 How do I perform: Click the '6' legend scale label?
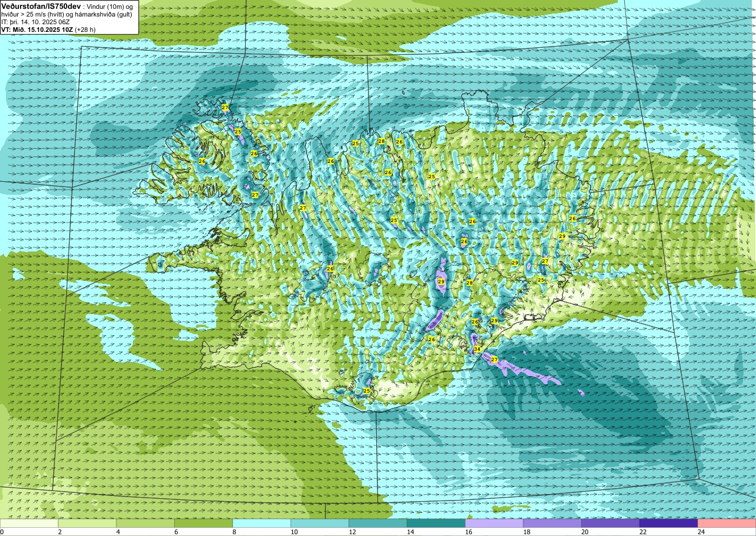click(176, 532)
